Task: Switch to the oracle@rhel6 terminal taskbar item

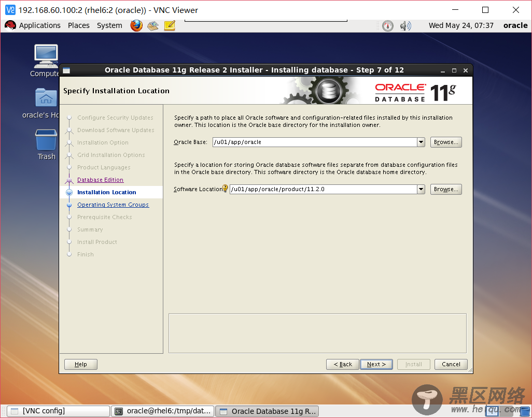Action: [163, 411]
